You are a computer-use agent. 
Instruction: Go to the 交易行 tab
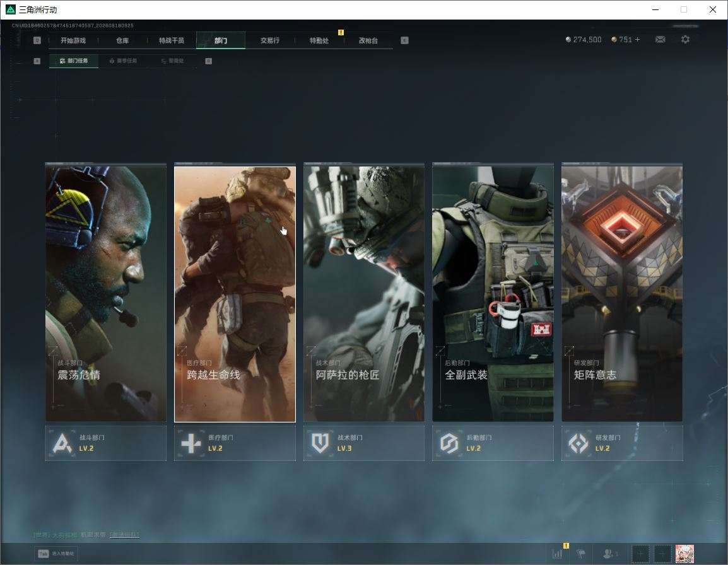coord(270,40)
